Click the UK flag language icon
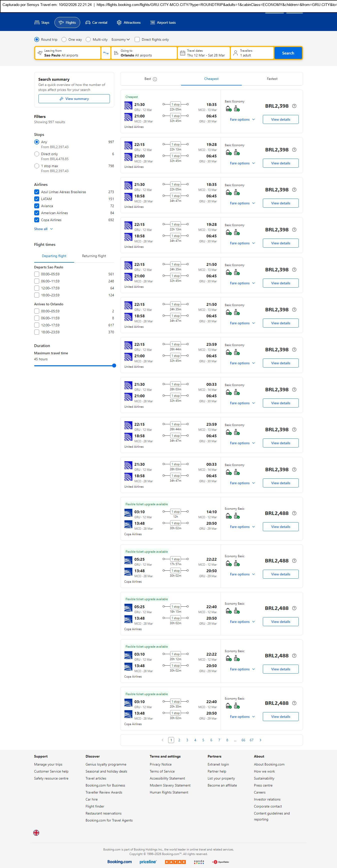 pos(36,832)
